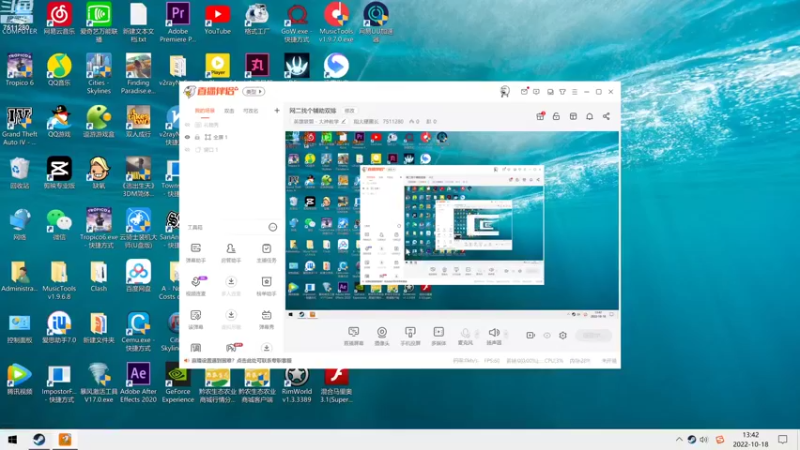Image resolution: width=800 pixels, height=450 pixels.
Task: Open the 弹幕秀 tool
Action: [266, 319]
